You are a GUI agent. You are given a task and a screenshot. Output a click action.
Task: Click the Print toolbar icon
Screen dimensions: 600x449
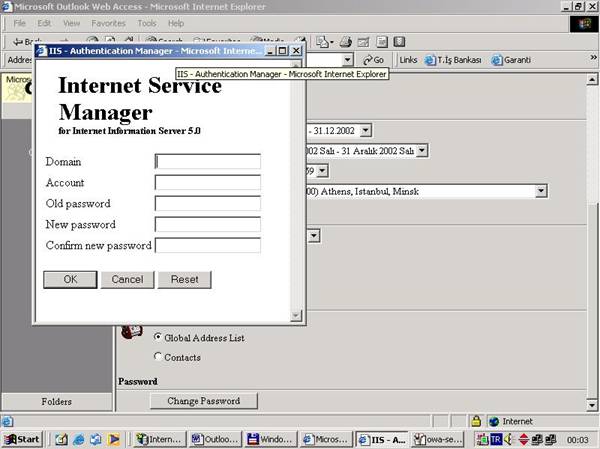[x=346, y=42]
